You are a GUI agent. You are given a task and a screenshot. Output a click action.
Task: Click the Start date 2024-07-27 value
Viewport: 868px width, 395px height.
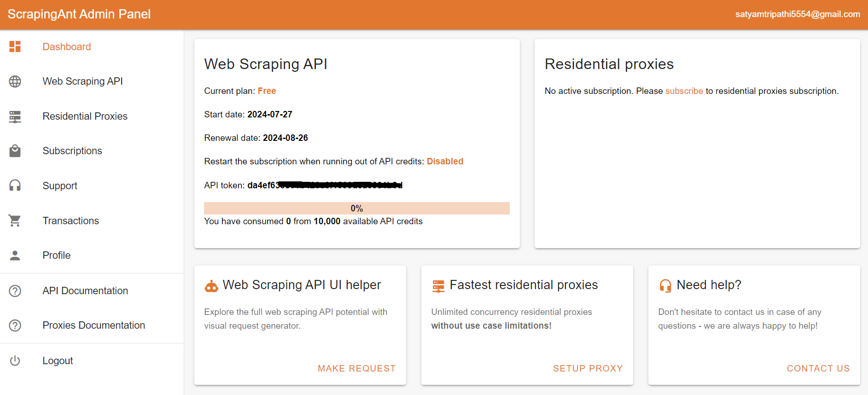pos(270,115)
